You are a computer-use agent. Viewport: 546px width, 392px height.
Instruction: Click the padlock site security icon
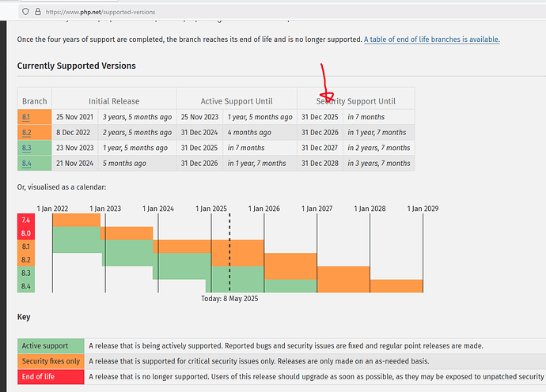coord(38,12)
